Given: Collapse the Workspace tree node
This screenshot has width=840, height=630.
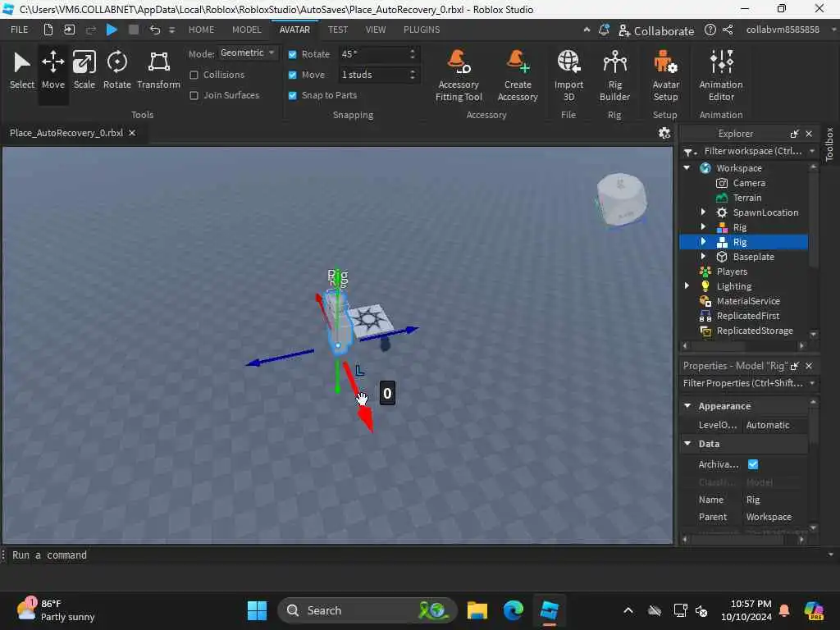Looking at the screenshot, I should [x=687, y=167].
